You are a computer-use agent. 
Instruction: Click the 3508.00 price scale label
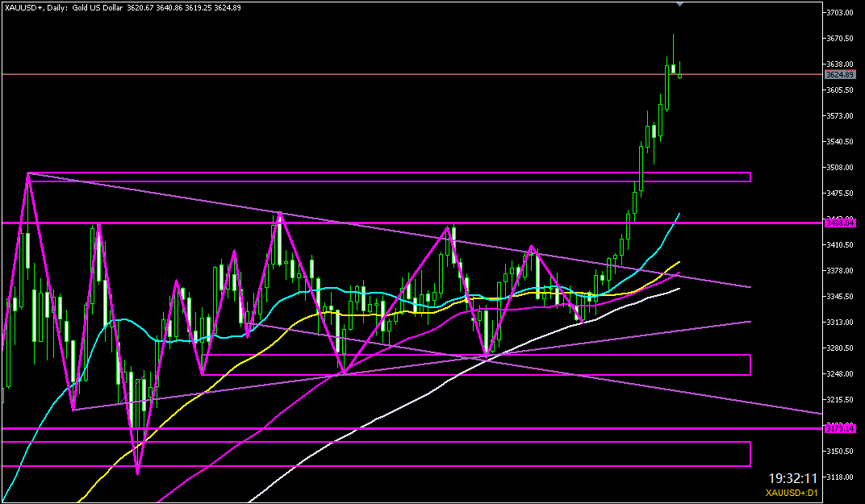point(840,168)
